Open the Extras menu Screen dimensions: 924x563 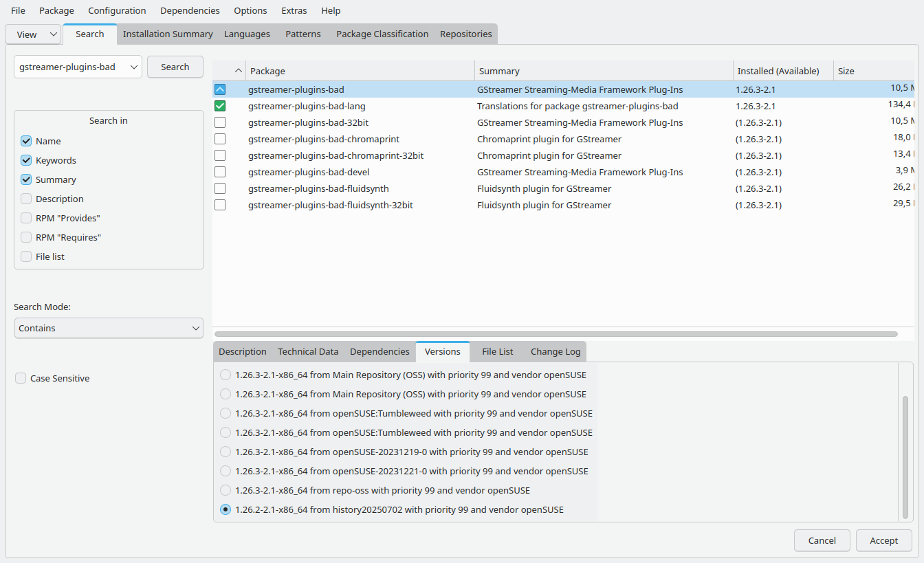tap(294, 10)
